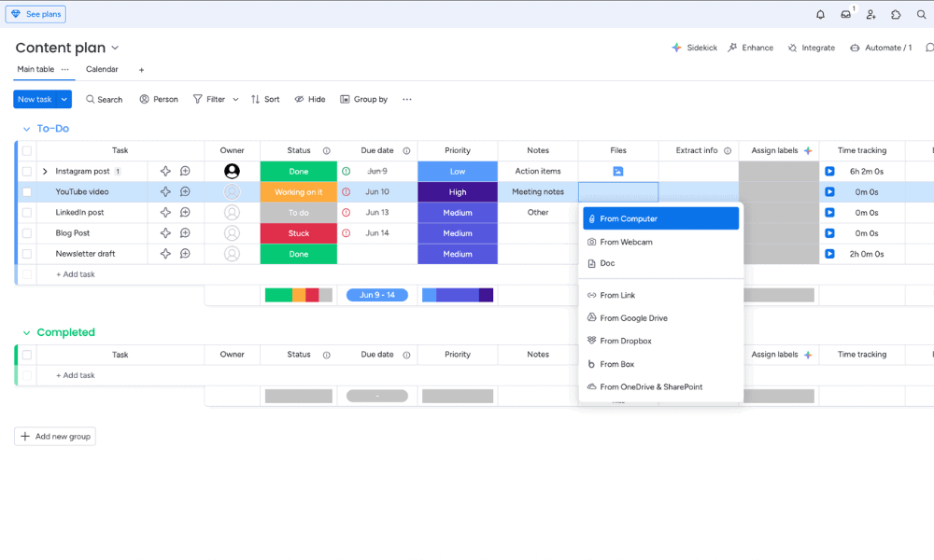Viewport: 934px width, 560px height.
Task: Choose From Google Drive menu option
Action: pos(633,318)
